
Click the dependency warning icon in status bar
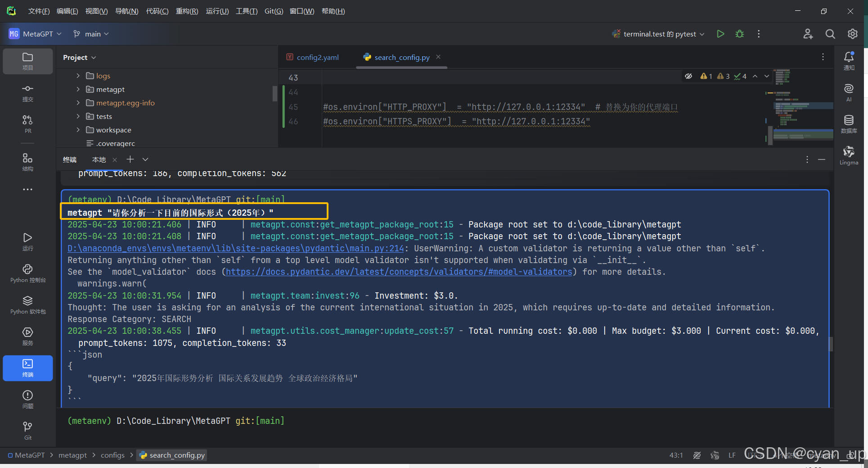(715, 455)
